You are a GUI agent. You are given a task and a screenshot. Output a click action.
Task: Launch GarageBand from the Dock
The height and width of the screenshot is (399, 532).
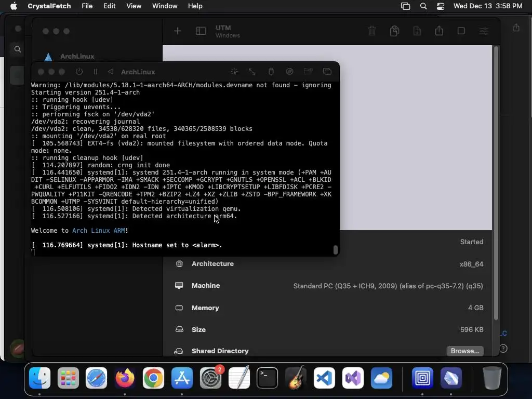click(x=296, y=378)
